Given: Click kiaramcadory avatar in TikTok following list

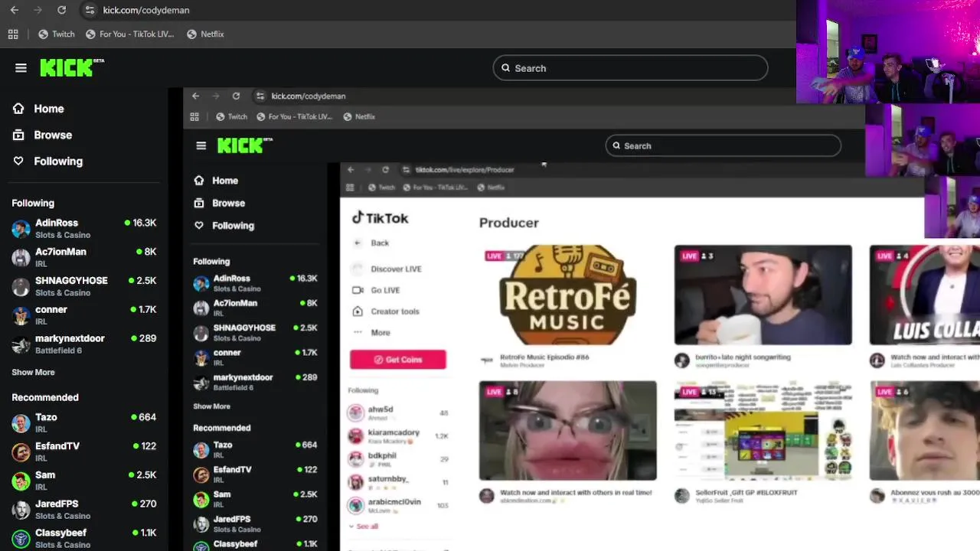Looking at the screenshot, I should click(356, 436).
